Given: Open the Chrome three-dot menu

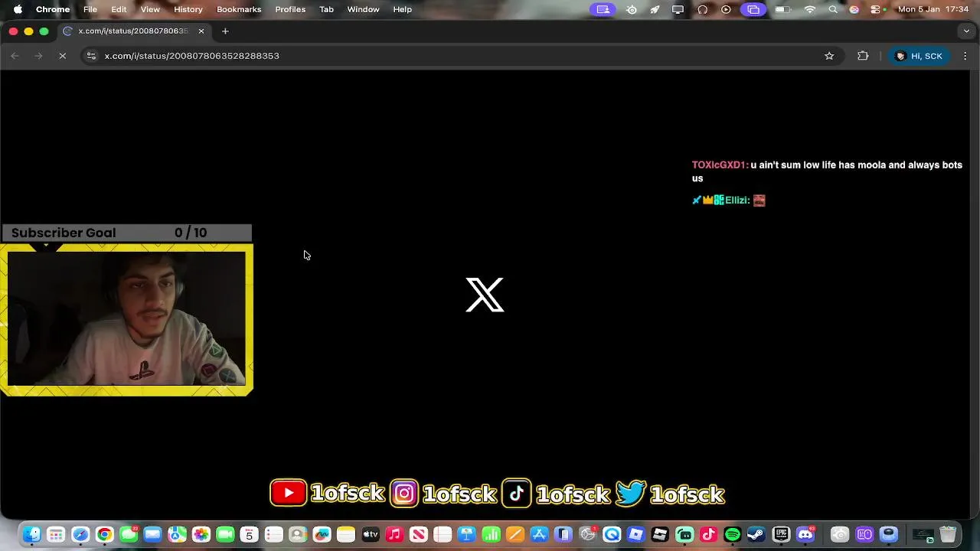Looking at the screenshot, I should [x=965, y=56].
